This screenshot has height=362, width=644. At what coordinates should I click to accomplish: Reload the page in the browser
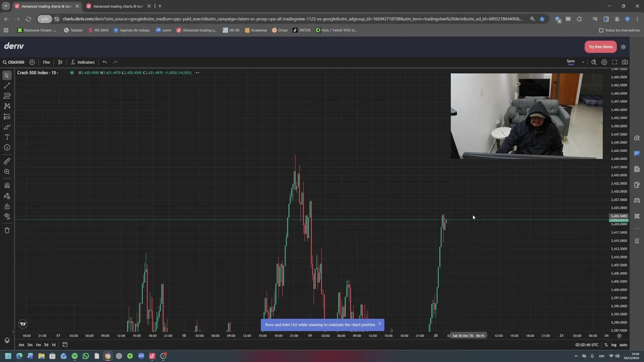[28, 19]
